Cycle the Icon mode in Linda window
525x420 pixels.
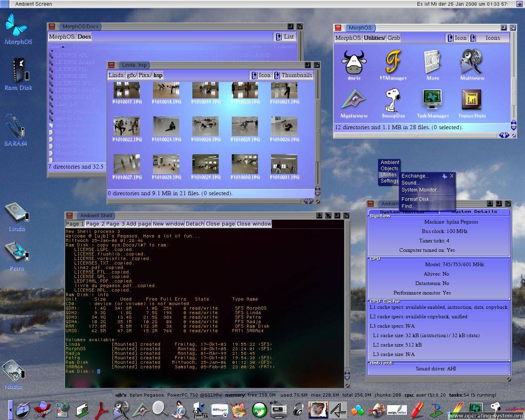click(x=261, y=75)
